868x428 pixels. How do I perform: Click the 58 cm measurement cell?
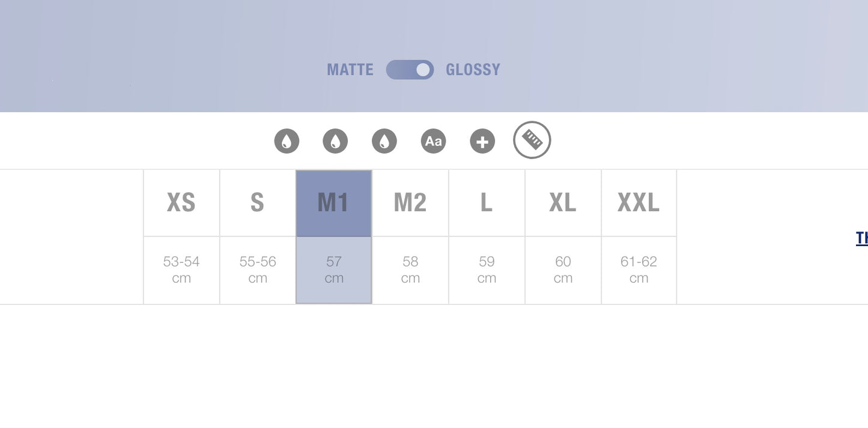(x=410, y=270)
